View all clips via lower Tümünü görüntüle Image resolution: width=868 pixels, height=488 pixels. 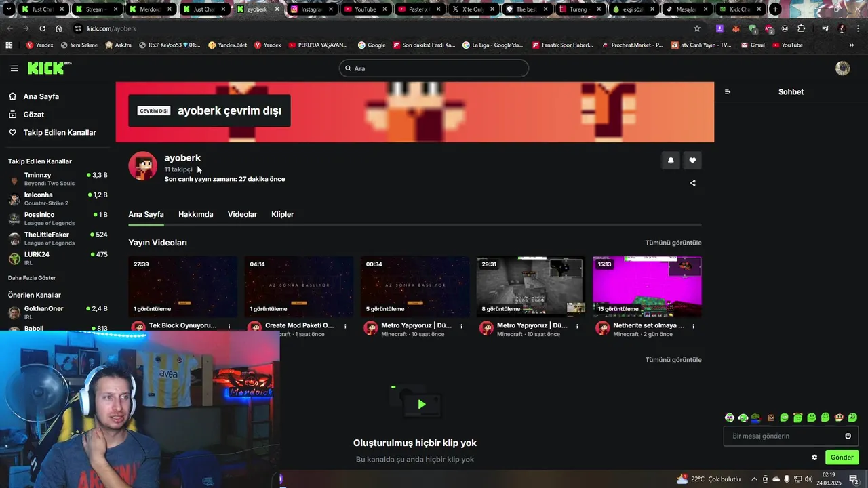tap(673, 360)
